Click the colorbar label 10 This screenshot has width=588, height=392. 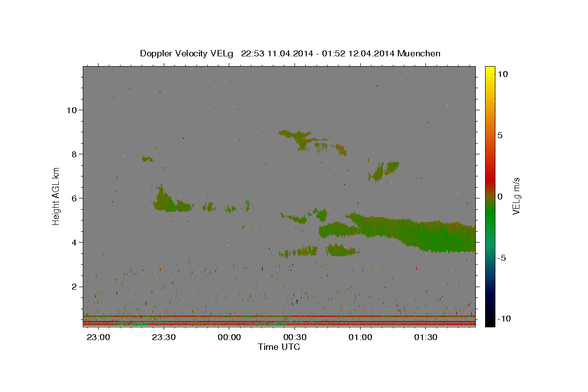point(502,73)
